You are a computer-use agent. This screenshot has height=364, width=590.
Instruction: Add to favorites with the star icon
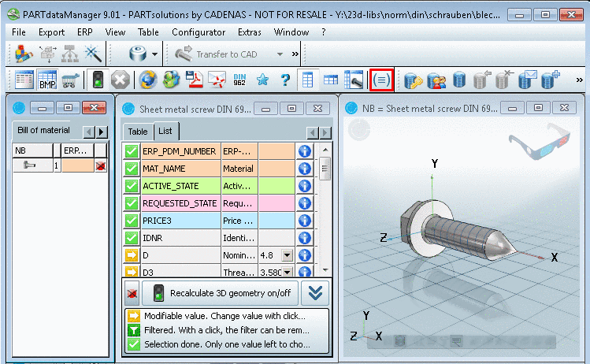tap(262, 80)
